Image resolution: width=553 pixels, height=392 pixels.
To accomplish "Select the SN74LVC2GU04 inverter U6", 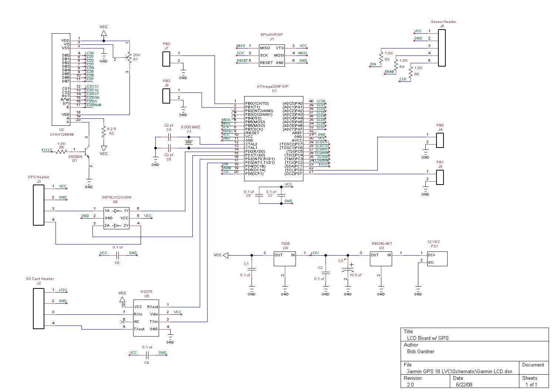I will click(x=116, y=218).
